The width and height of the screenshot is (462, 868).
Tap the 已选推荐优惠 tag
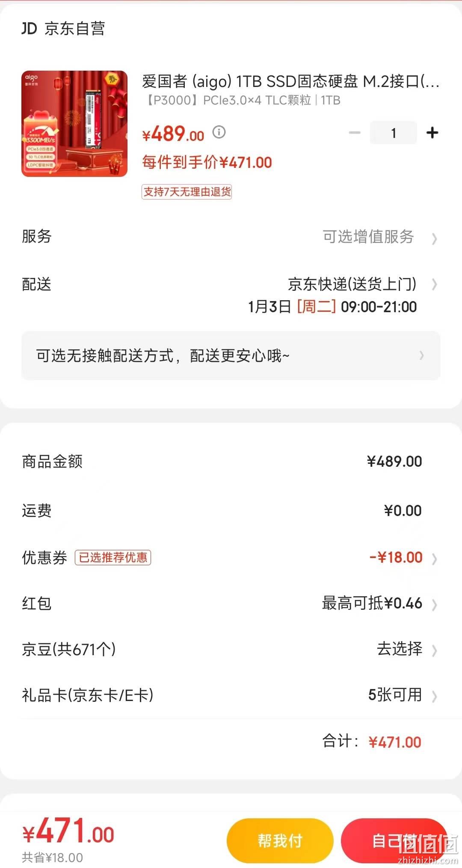coord(113,558)
